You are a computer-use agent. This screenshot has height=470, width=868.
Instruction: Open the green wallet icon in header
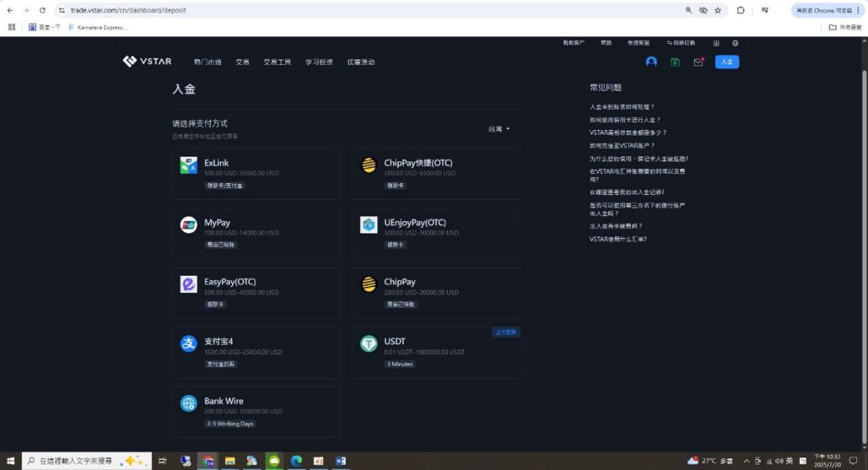pos(675,63)
